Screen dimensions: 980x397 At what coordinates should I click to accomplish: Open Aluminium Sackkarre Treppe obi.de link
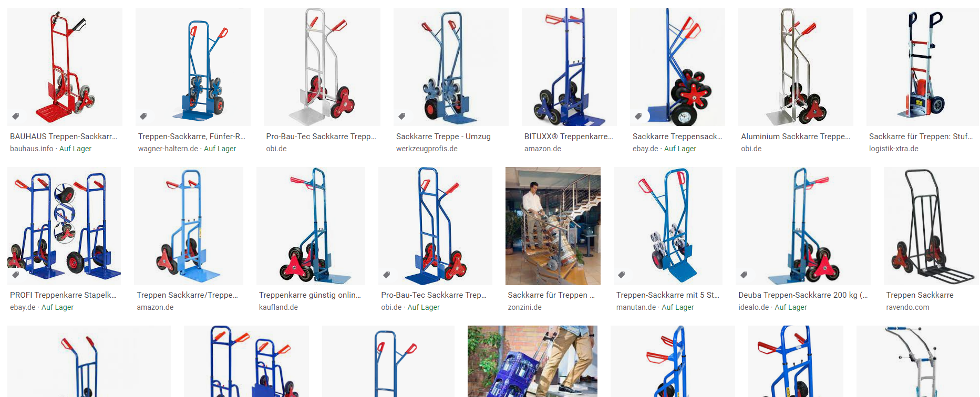(796, 137)
